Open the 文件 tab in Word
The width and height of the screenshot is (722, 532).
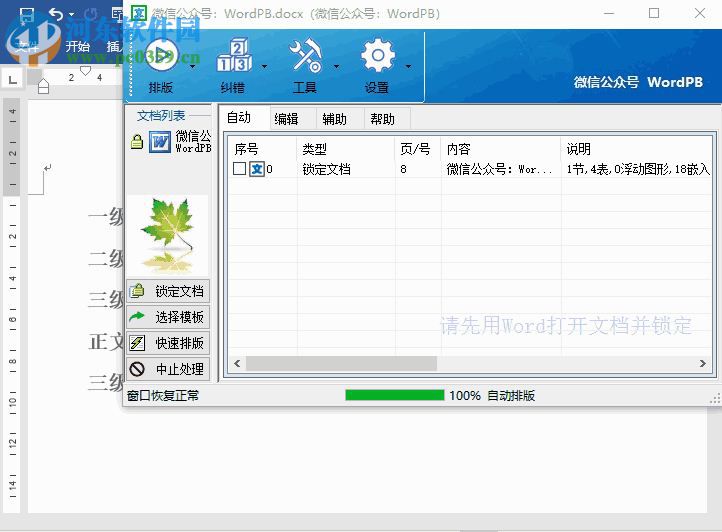click(28, 46)
